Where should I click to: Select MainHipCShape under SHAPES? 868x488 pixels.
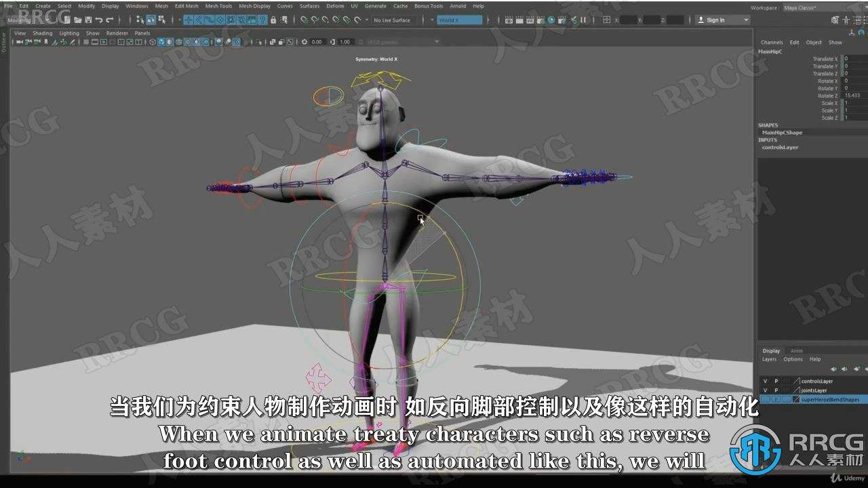782,132
